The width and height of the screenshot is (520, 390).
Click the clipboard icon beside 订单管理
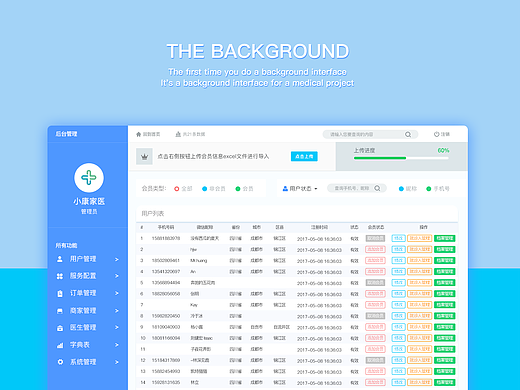point(60,293)
